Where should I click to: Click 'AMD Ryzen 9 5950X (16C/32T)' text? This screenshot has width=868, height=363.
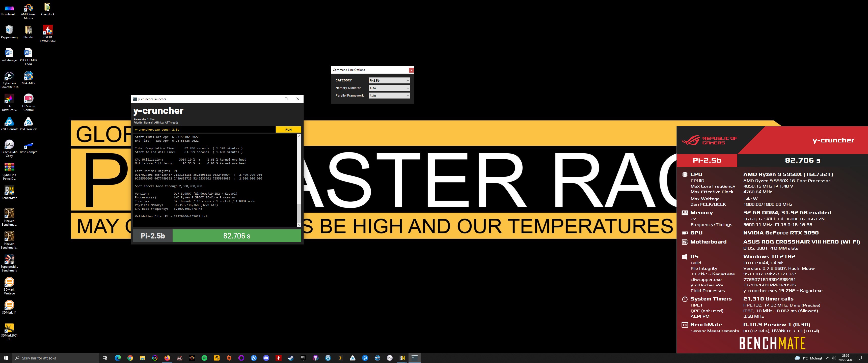pos(788,174)
